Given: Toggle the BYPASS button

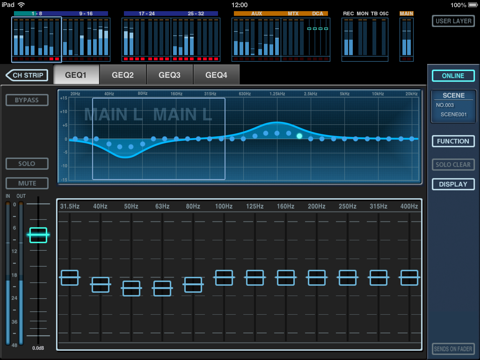Looking at the screenshot, I should pyautogui.click(x=27, y=100).
